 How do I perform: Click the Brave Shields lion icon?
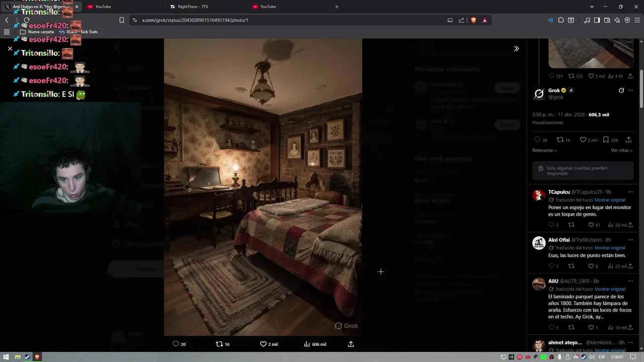click(473, 20)
